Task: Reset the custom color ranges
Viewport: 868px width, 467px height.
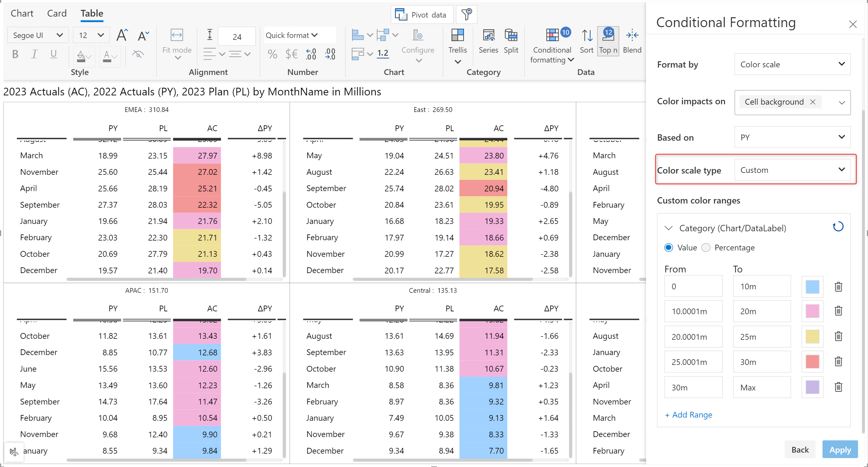Action: pos(838,226)
